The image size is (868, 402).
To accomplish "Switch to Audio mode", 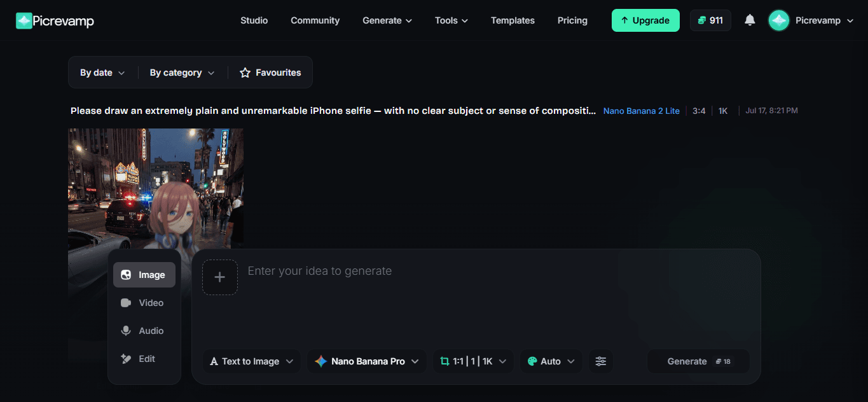I will 144,331.
